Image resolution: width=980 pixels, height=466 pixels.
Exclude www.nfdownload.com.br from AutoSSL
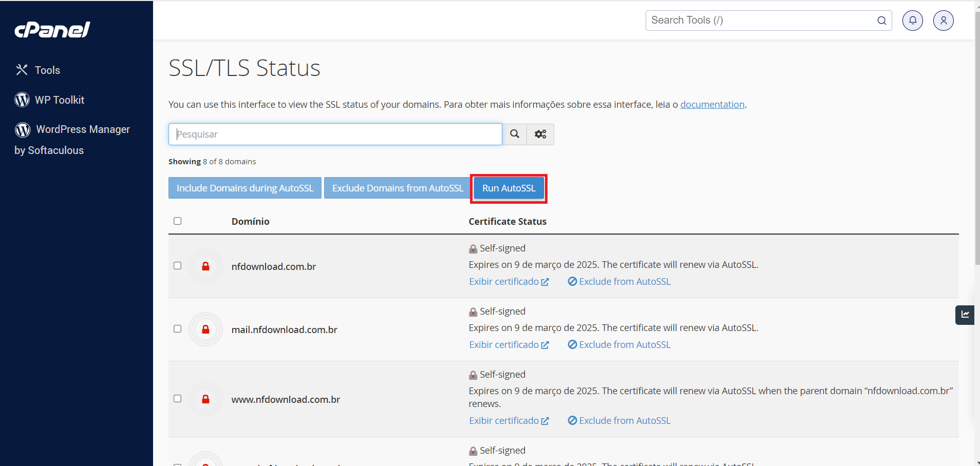click(x=619, y=421)
